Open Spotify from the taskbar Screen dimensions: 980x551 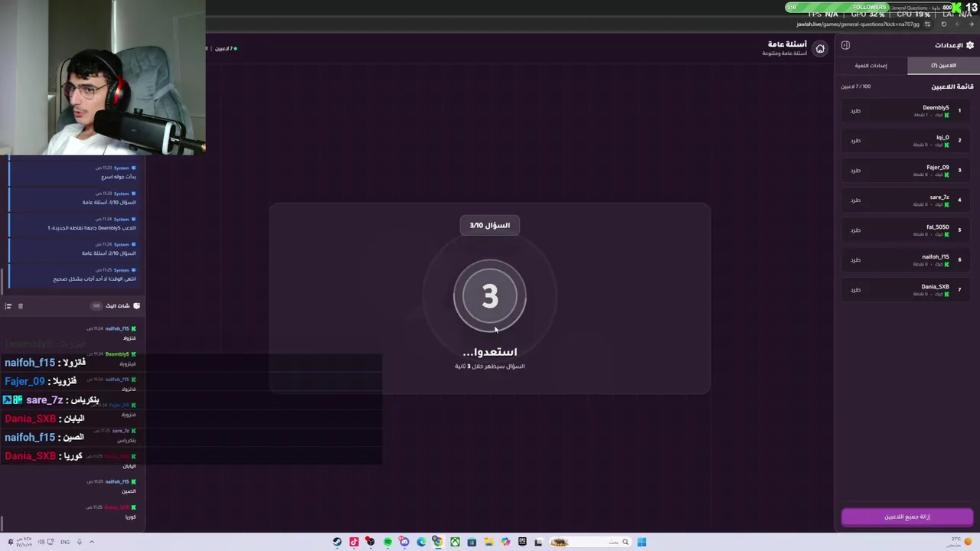click(x=387, y=542)
